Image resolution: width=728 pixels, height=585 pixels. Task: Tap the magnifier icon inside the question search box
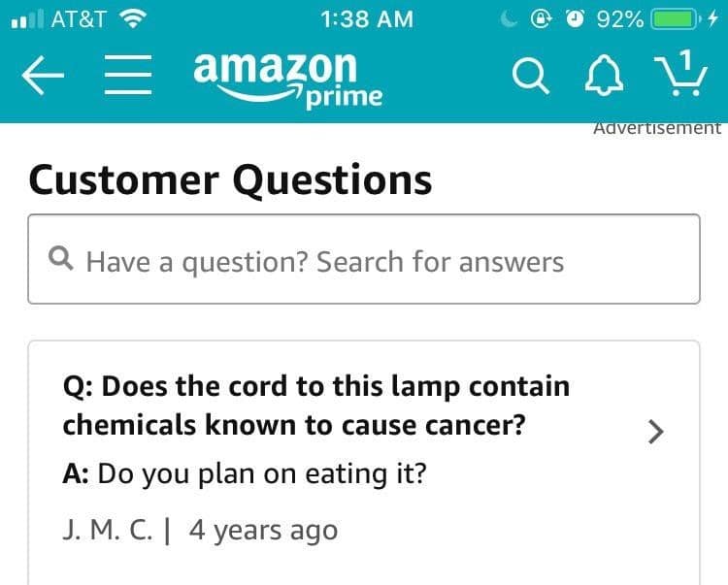click(61, 259)
